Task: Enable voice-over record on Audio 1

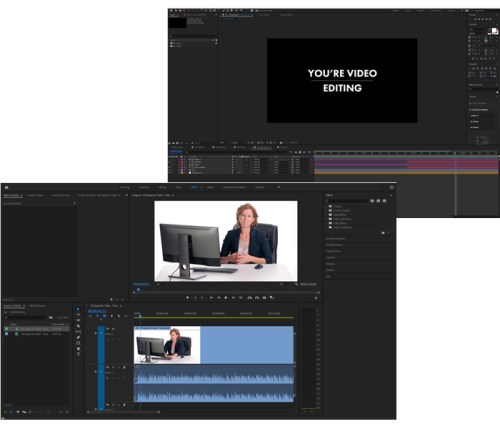Action: pos(124,367)
